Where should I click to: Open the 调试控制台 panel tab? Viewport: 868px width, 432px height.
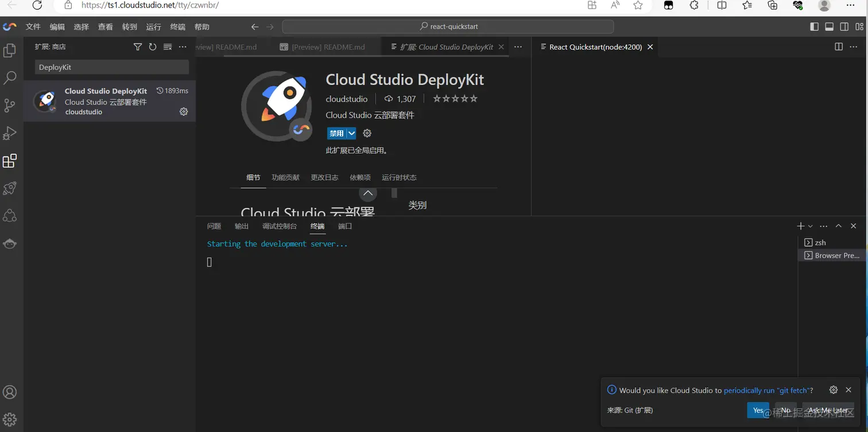tap(280, 226)
